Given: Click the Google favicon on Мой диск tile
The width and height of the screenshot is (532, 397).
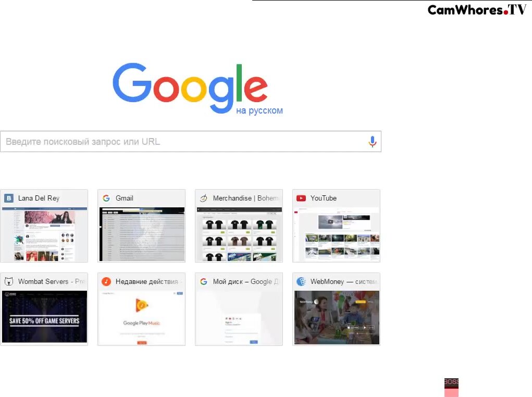Looking at the screenshot, I should point(204,281).
